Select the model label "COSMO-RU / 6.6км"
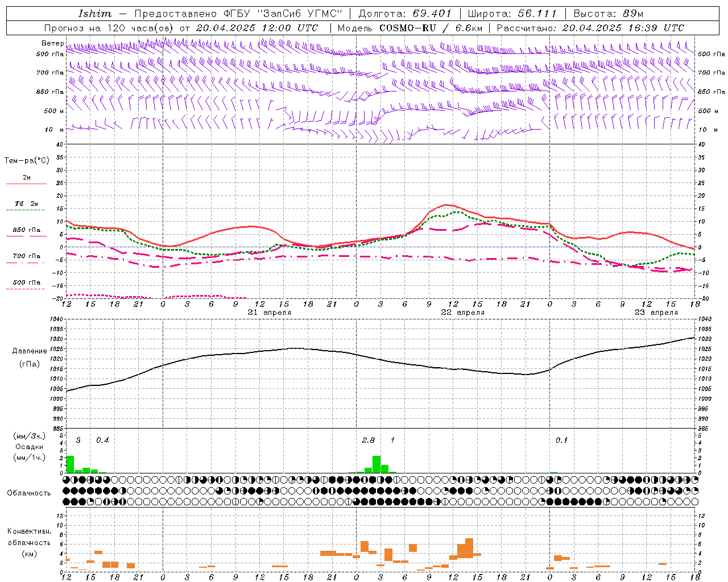This screenshot has width=728, height=582. [x=431, y=28]
